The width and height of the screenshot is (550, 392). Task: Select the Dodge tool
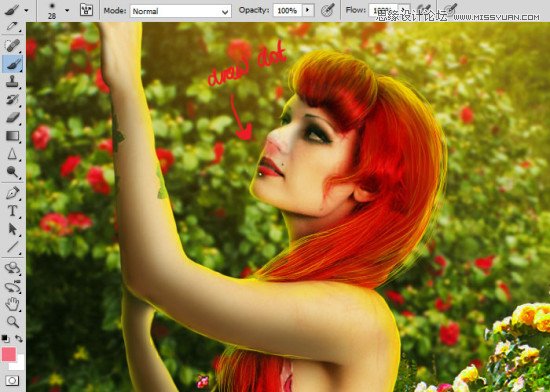pos(13,172)
